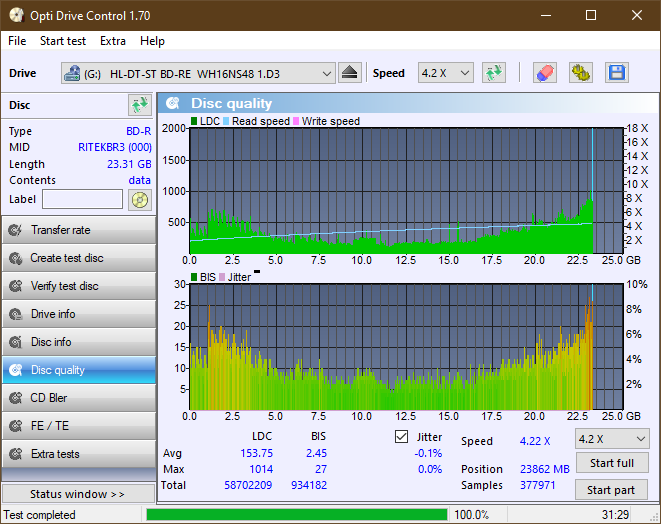The image size is (661, 524).
Task: Click the Samples value 377971
Action: pos(537,485)
